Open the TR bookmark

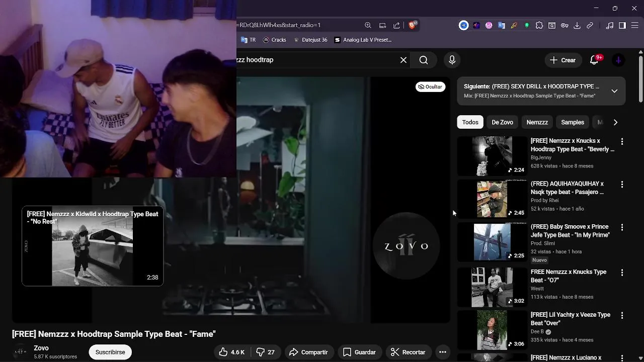click(x=249, y=40)
